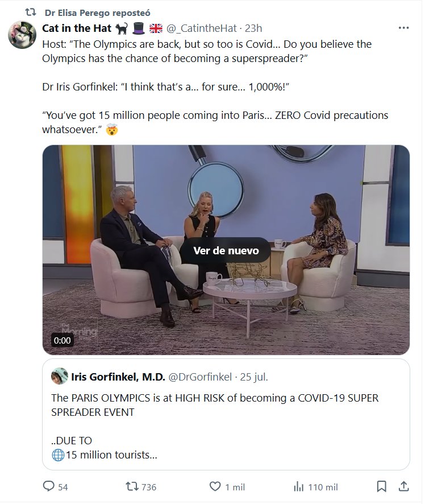This screenshot has height=504, width=425.
Task: Open the view analytics bar-chart icon
Action: tap(298, 487)
